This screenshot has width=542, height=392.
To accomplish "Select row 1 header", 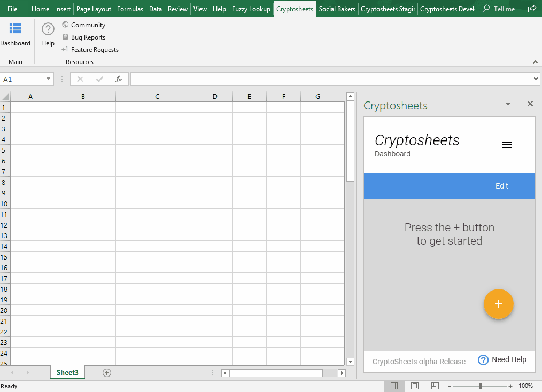I will (4, 107).
